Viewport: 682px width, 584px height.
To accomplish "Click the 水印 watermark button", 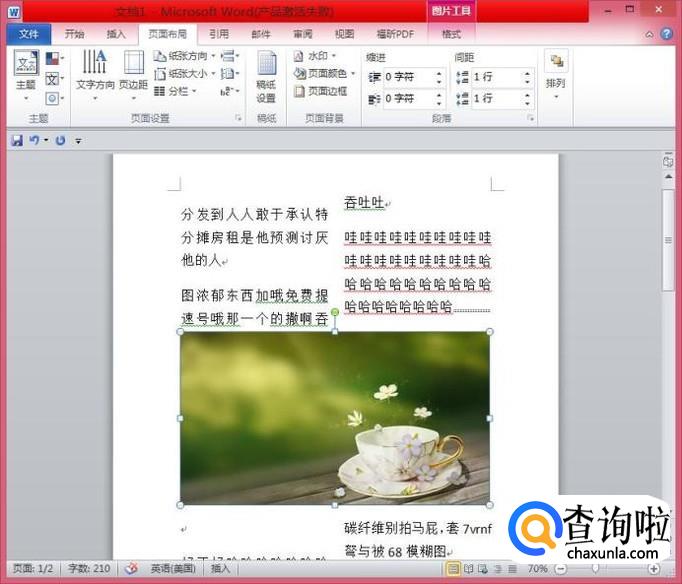I will pyautogui.click(x=315, y=56).
